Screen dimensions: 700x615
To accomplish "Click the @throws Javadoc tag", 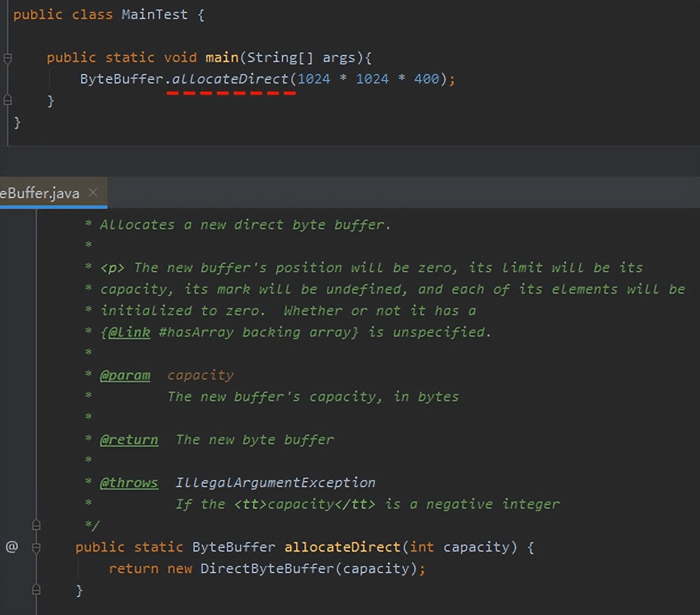I will (x=128, y=482).
